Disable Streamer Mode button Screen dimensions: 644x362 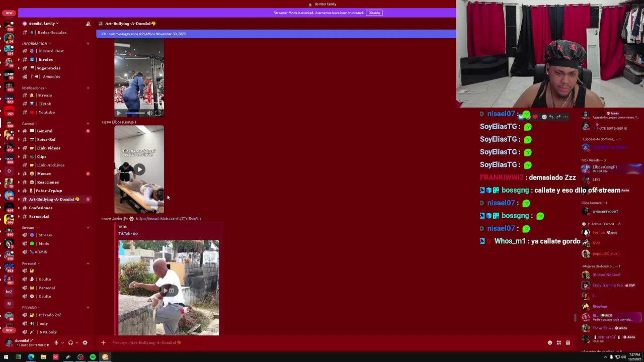pyautogui.click(x=374, y=13)
